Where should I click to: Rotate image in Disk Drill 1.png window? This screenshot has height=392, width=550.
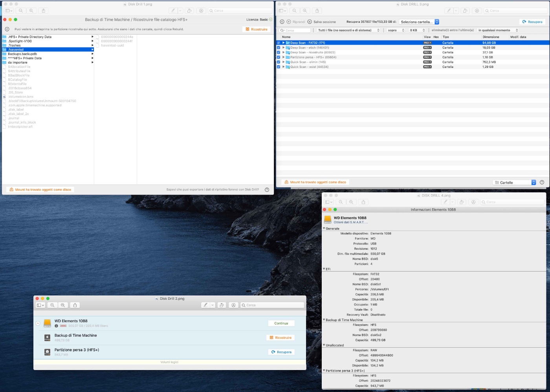tap(190, 11)
